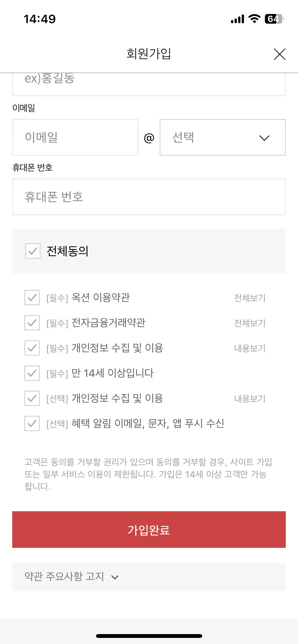298x644 pixels.
Task: Uncheck the [필수] 옥션 이용약관 checkbox
Action: coord(32,298)
